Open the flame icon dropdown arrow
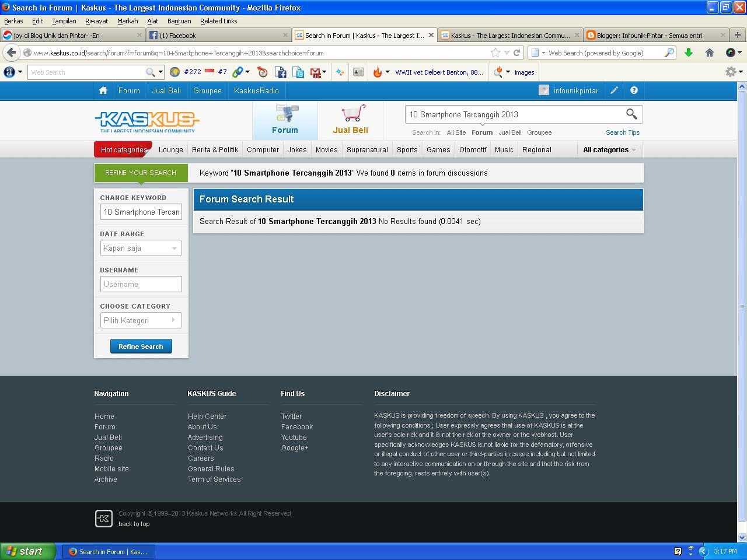Screen dimensions: 747x560 [388, 72]
